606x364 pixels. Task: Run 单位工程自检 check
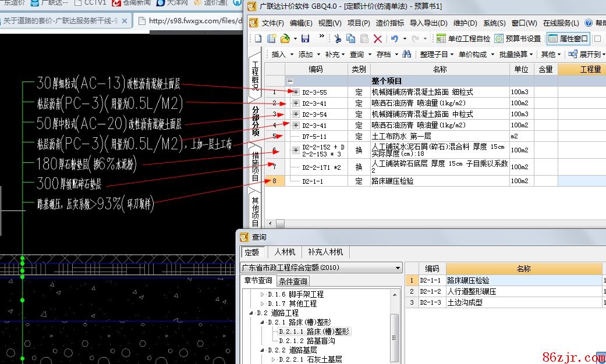point(463,38)
